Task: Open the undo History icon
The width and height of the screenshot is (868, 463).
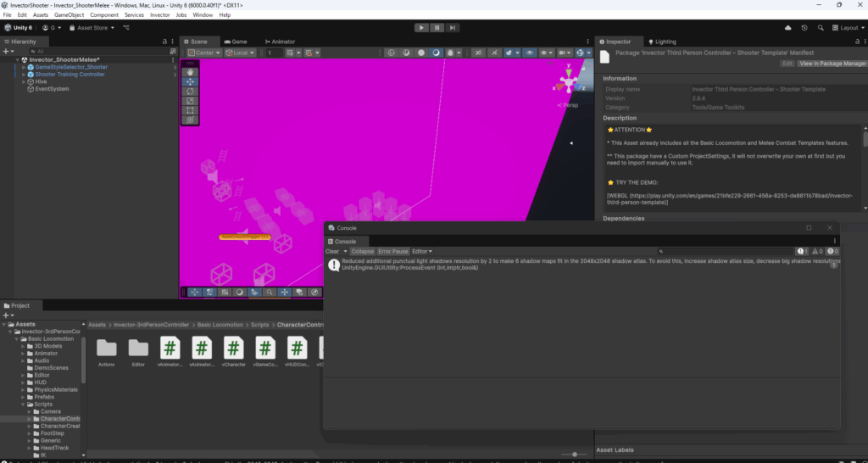Action: click(804, 28)
